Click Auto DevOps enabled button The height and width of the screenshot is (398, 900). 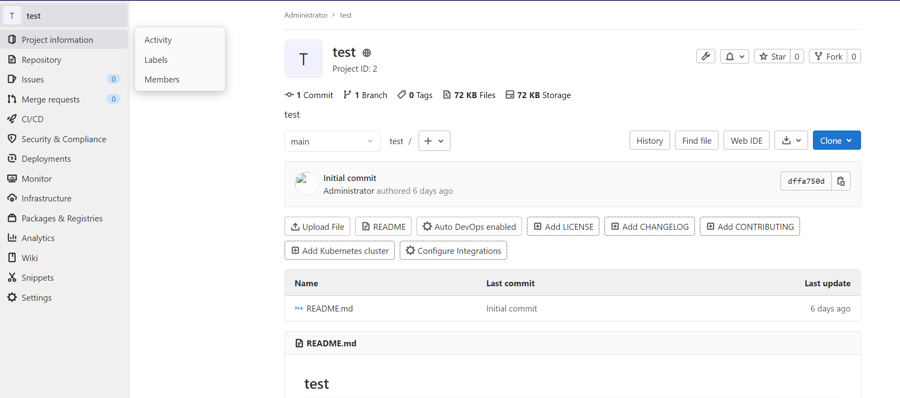(x=469, y=226)
